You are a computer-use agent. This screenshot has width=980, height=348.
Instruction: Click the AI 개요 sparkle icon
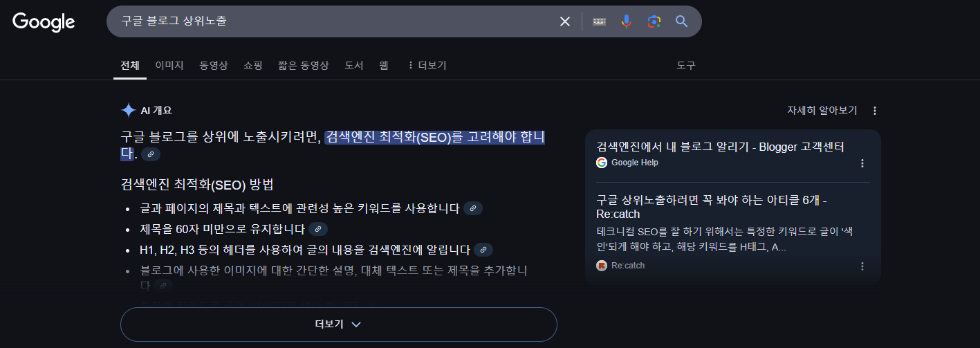tap(128, 110)
